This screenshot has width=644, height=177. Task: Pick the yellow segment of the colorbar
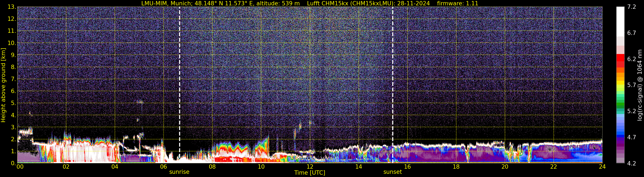tap(620, 83)
